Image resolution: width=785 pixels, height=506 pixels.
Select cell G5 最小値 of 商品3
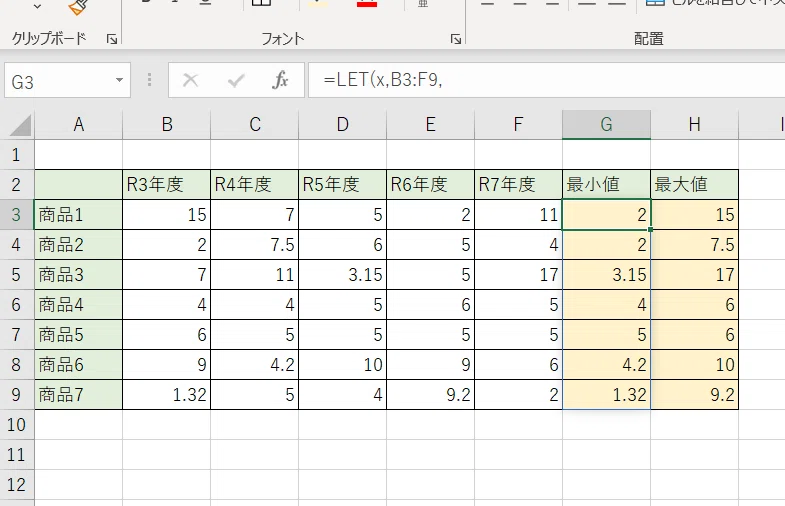(607, 275)
